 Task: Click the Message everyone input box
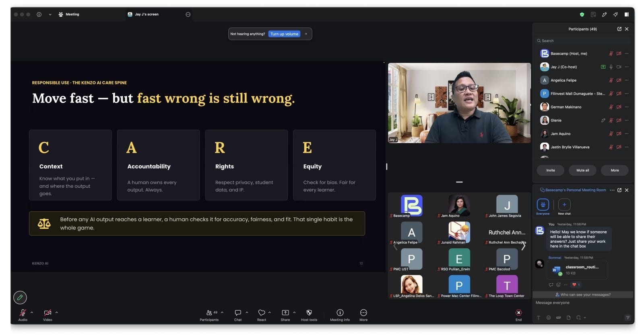(582, 303)
